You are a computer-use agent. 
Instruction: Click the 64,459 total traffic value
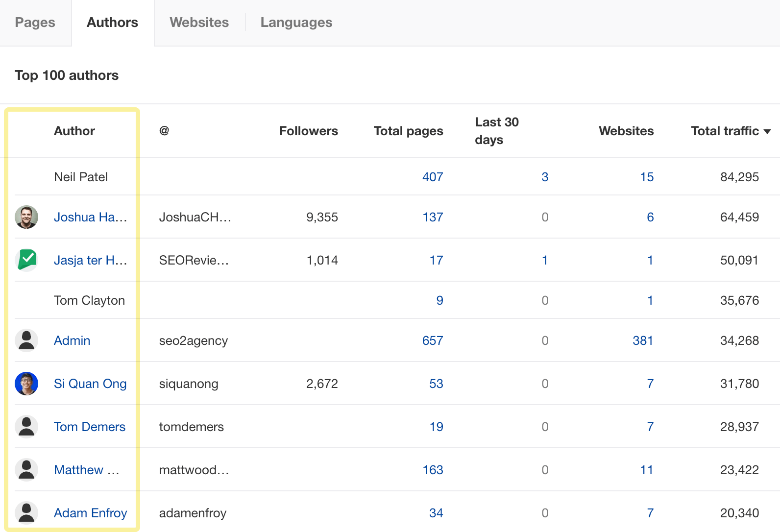point(739,217)
